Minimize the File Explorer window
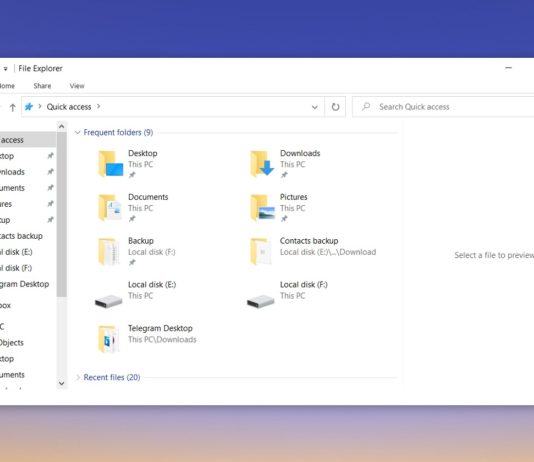 point(508,68)
